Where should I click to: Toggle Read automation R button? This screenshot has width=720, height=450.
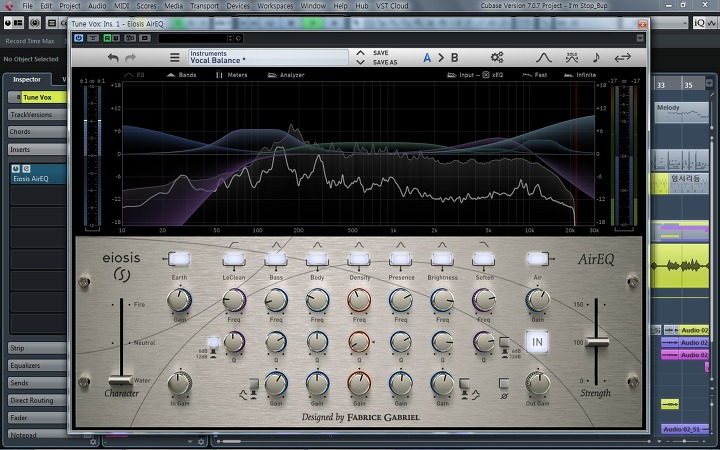(107, 38)
